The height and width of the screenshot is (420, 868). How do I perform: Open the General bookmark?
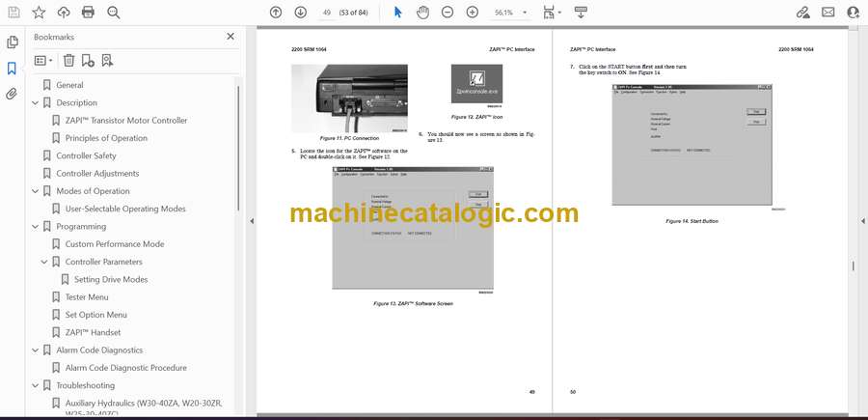point(69,85)
